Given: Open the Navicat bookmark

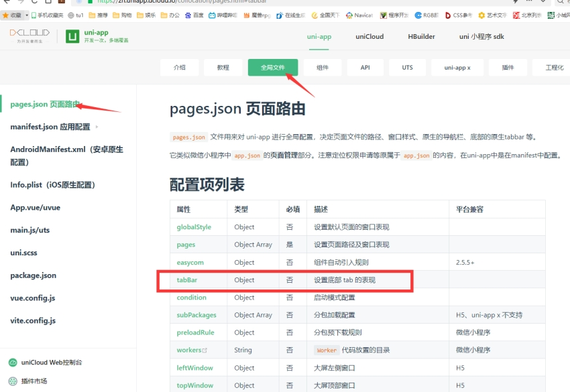Looking at the screenshot, I should pos(359,15).
